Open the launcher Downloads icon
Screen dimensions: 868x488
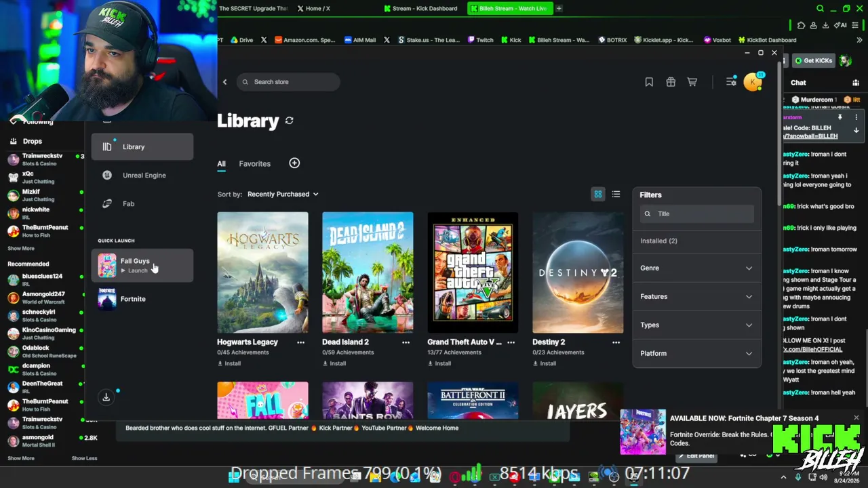106,397
